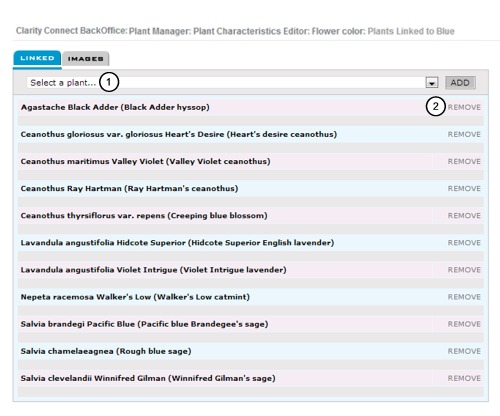Remove Valley Violet ceanothus entry
The height and width of the screenshot is (416, 500).
click(464, 161)
